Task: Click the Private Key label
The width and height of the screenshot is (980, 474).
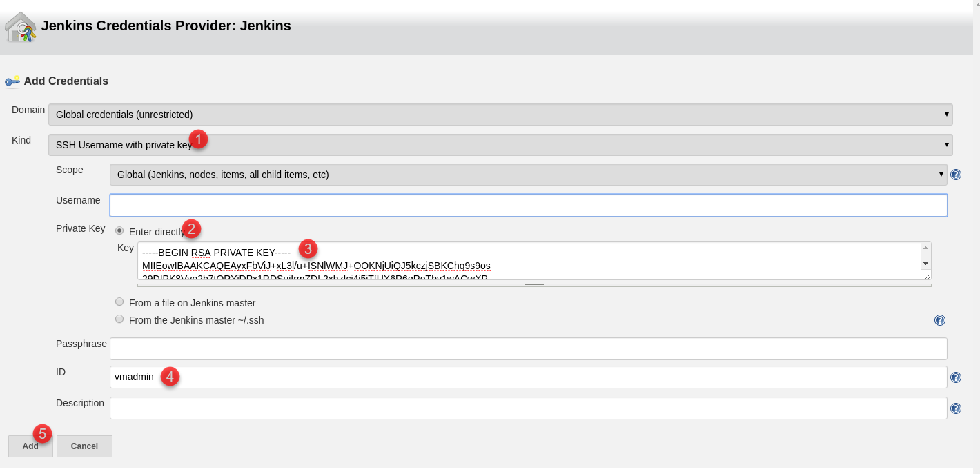Action: click(x=81, y=228)
